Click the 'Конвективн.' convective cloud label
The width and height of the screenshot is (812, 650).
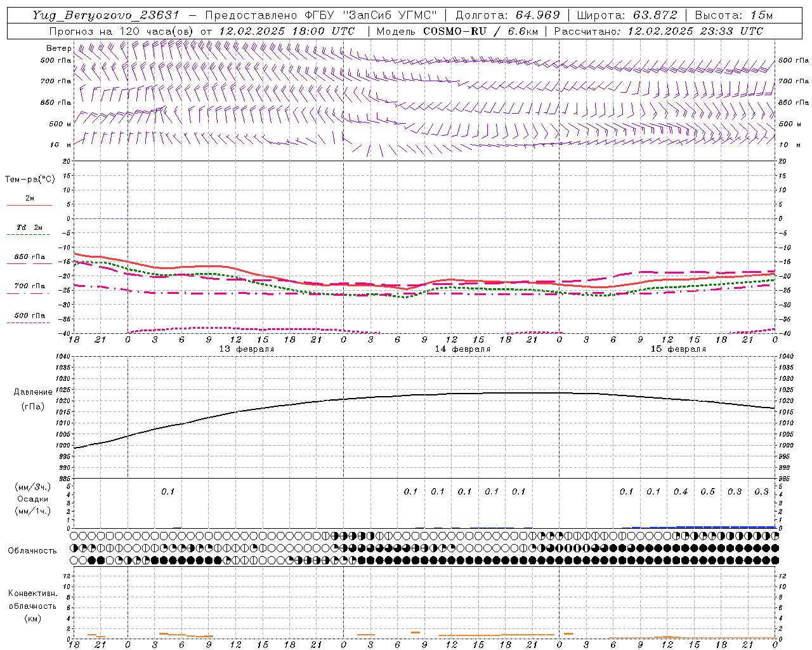tap(32, 594)
